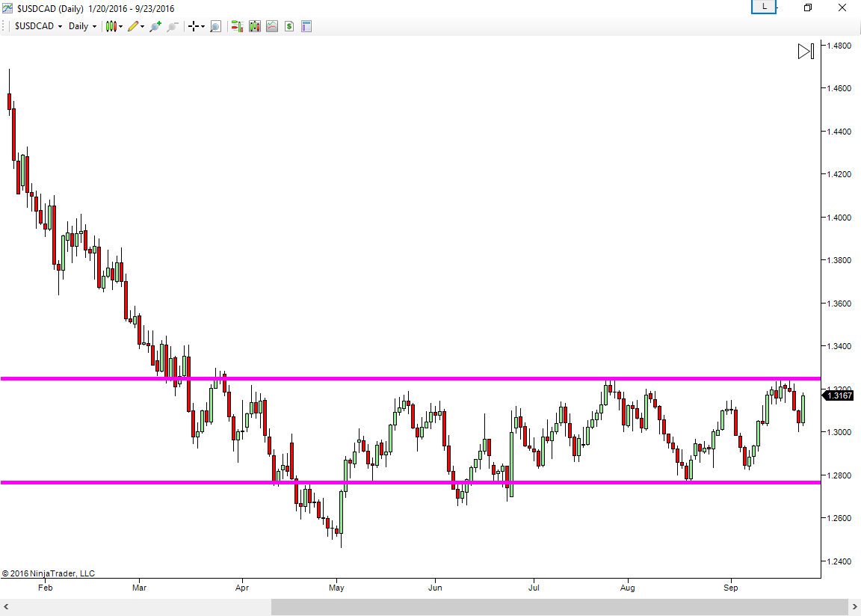Open the drawing tools dropdown arrow

pyautogui.click(x=142, y=26)
